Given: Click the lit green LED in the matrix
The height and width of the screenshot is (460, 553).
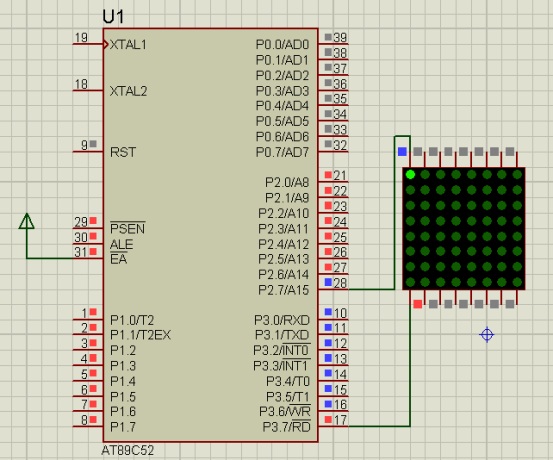Looking at the screenshot, I should click(410, 174).
